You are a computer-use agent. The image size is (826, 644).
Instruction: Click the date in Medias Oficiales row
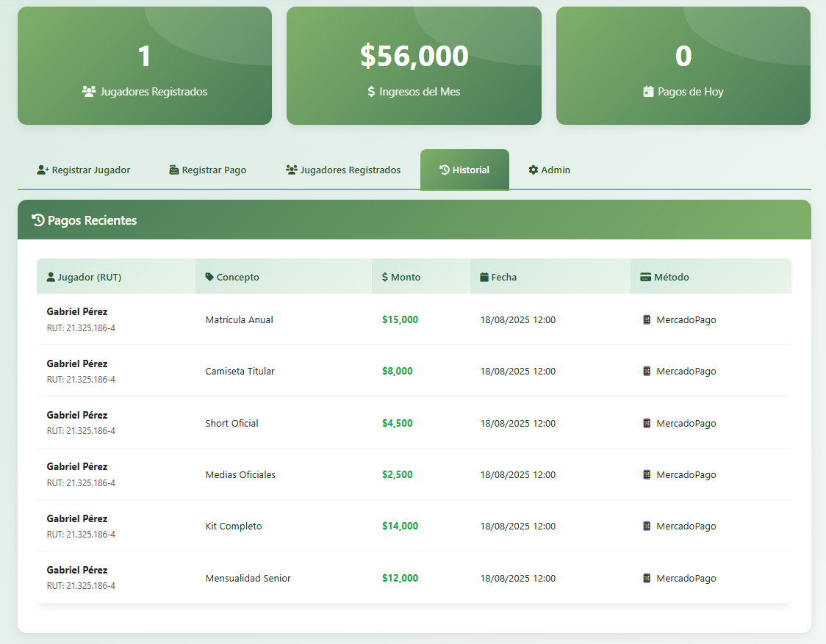(x=517, y=474)
